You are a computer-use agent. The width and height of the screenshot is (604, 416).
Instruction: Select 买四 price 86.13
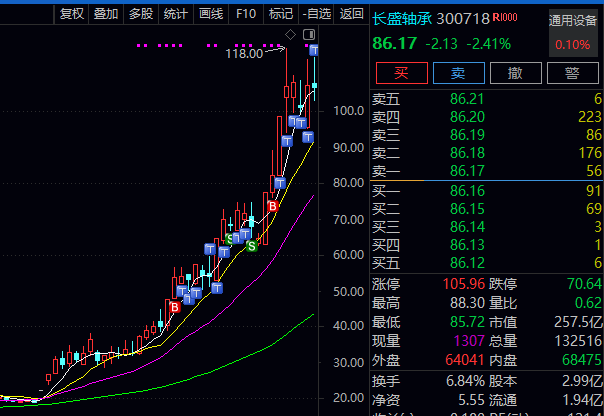point(467,245)
